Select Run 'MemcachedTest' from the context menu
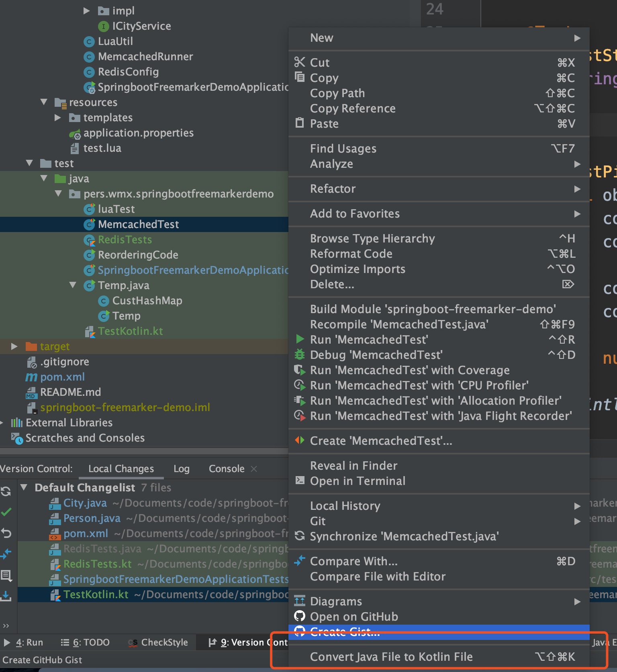Image resolution: width=617 pixels, height=672 pixels. 369,340
